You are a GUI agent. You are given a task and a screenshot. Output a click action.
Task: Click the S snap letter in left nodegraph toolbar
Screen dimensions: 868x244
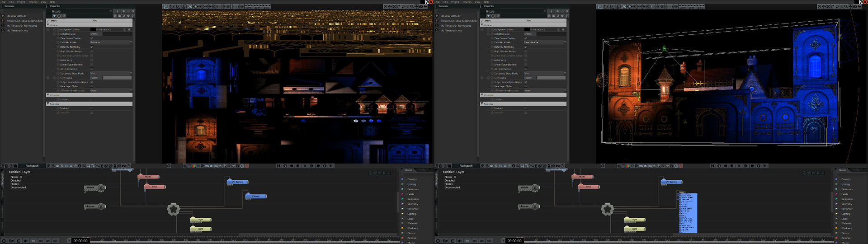point(62,166)
